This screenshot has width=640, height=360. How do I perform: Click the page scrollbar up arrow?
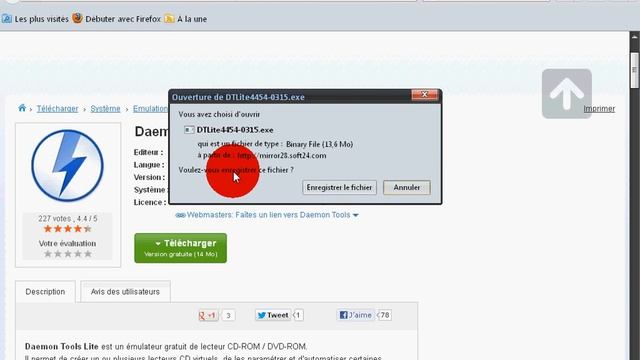point(635,37)
